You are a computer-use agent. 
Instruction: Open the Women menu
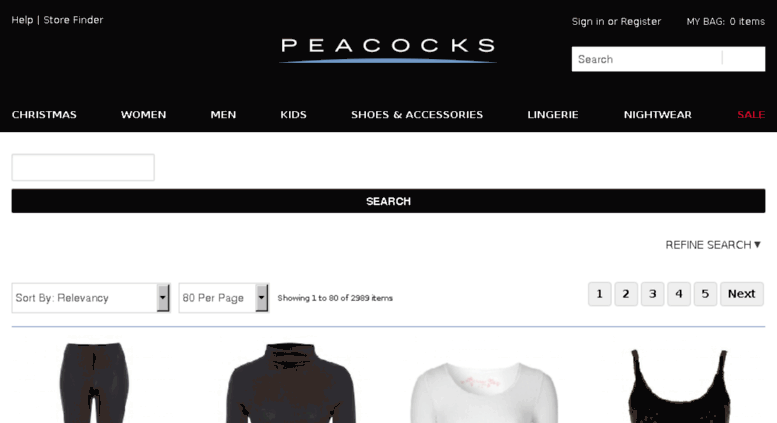[143, 114]
